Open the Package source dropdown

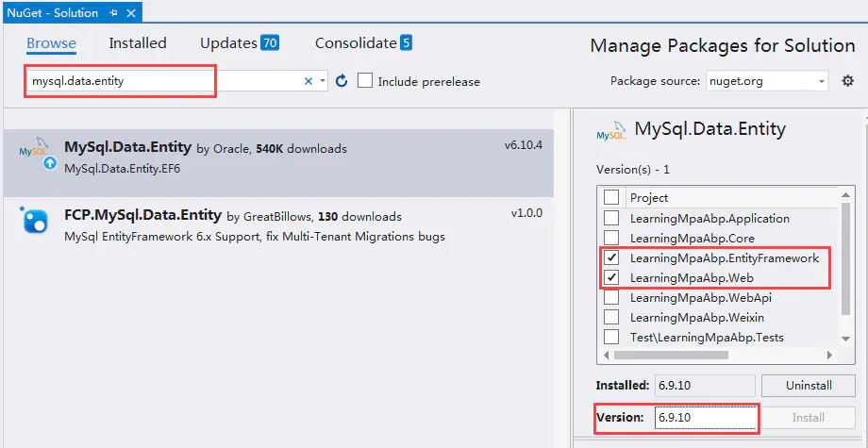click(767, 81)
